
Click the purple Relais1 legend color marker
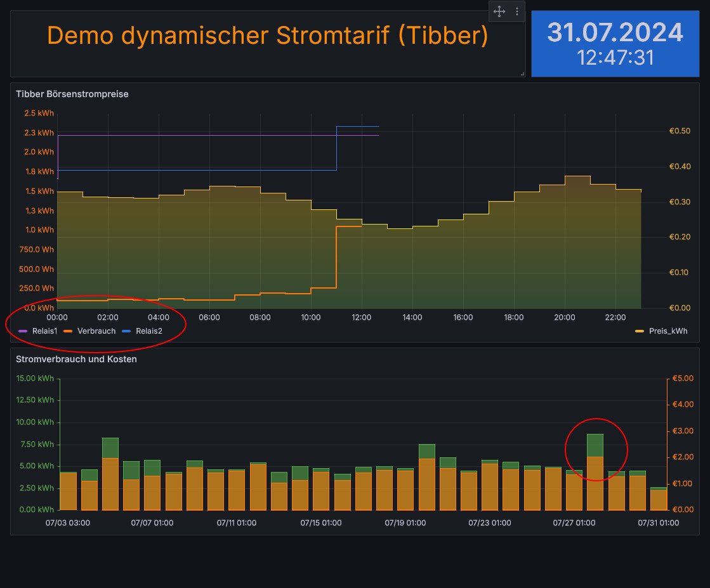coord(23,331)
